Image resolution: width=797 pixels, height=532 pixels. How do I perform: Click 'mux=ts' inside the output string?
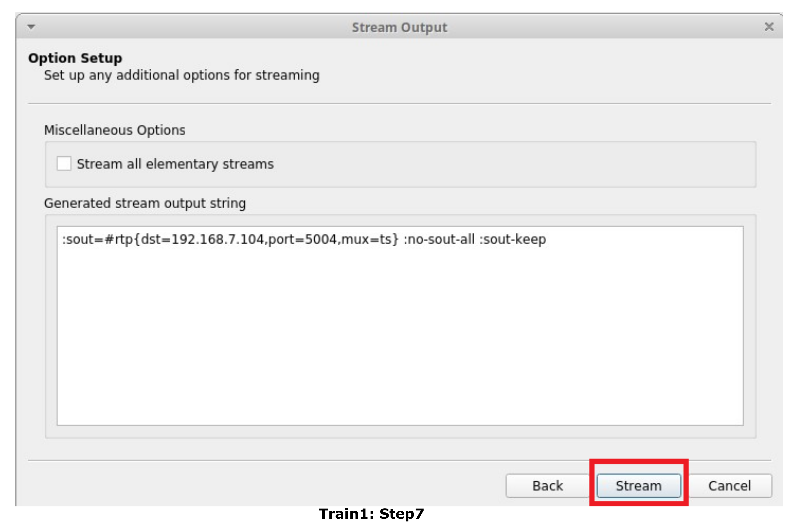click(366, 240)
